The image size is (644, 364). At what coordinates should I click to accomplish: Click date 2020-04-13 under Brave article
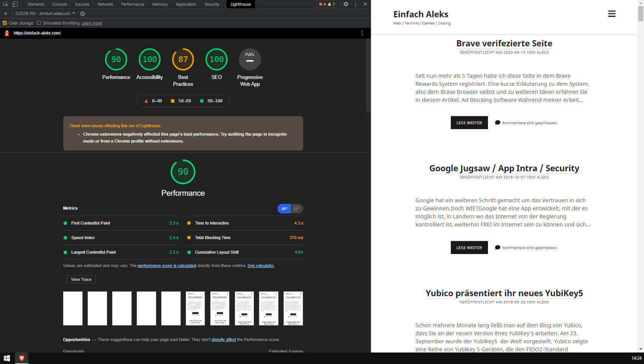click(x=514, y=52)
